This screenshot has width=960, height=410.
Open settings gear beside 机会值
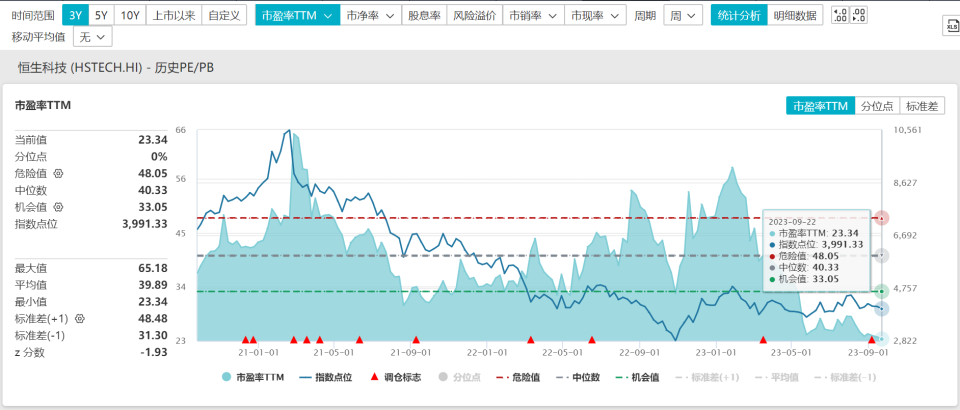click(x=59, y=207)
